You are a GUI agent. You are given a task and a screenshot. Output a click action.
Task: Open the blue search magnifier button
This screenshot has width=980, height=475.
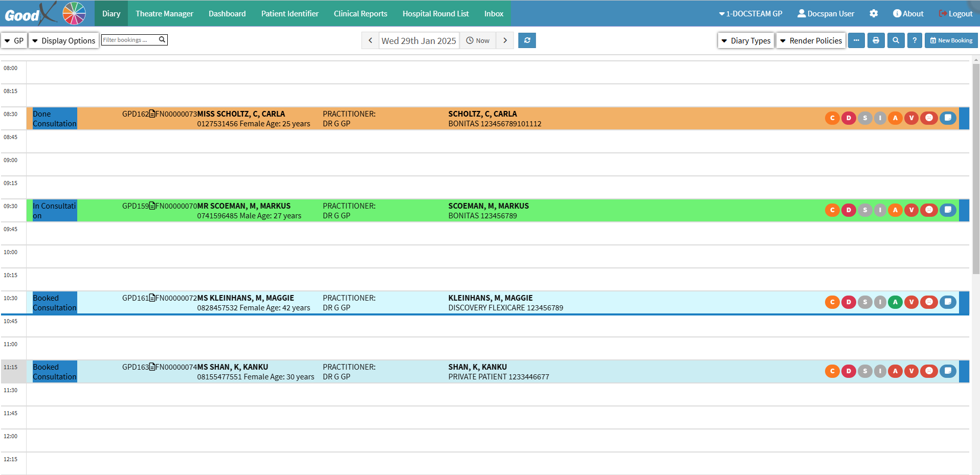tap(896, 40)
